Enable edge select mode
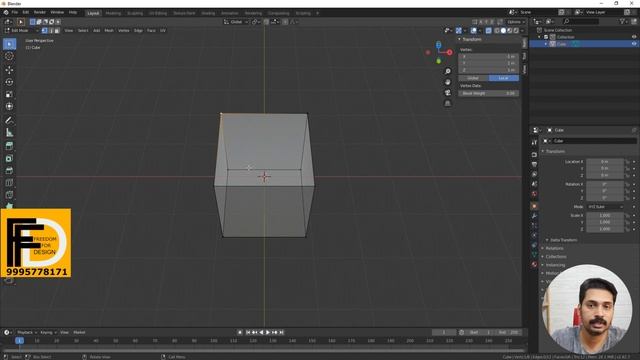 click(x=51, y=31)
